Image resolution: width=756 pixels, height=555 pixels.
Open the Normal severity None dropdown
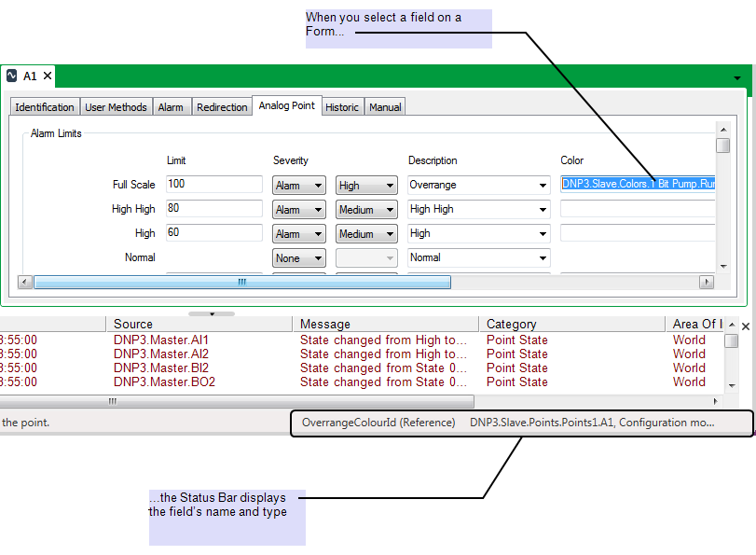(299, 258)
